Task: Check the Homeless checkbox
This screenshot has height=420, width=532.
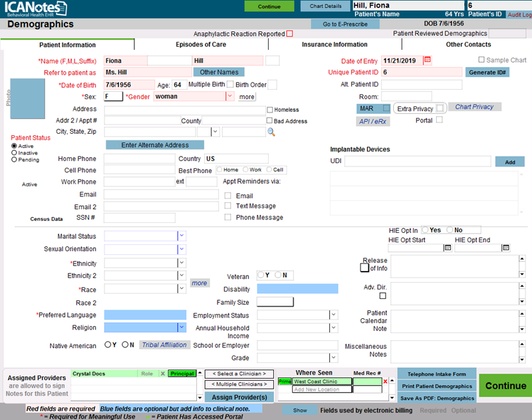Action: click(269, 110)
